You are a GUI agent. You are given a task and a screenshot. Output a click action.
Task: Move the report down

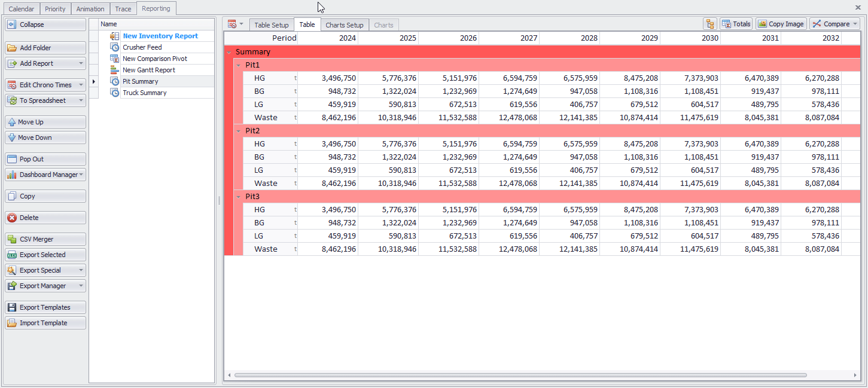[x=45, y=138]
